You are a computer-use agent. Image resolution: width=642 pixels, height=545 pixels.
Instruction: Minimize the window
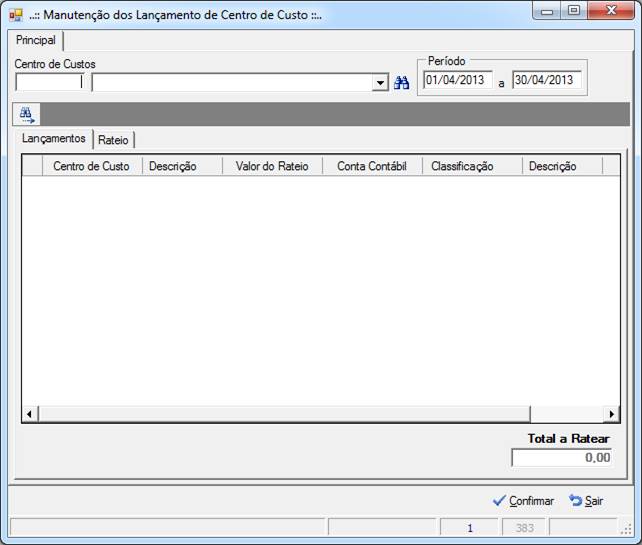point(547,11)
